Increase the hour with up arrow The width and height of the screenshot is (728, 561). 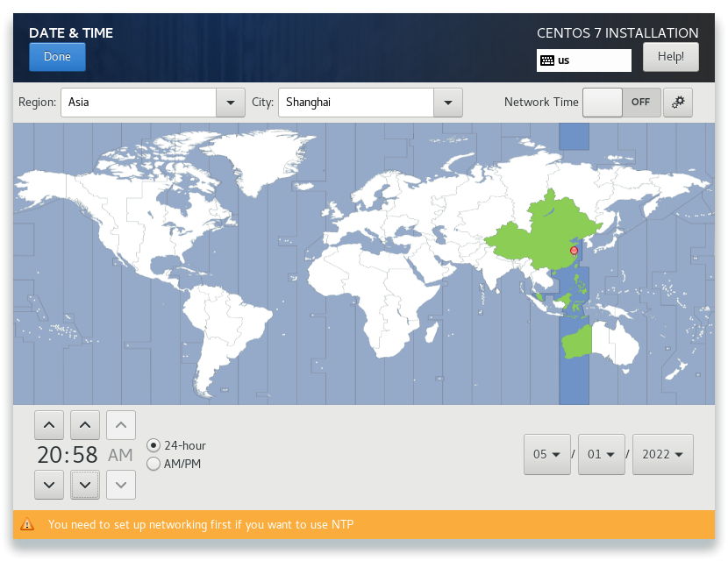tap(49, 425)
